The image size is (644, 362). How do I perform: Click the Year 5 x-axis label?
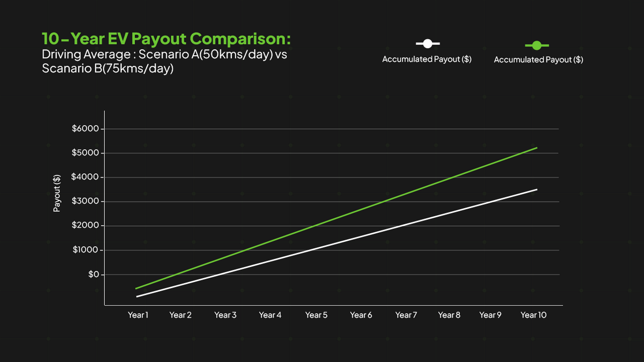click(317, 315)
